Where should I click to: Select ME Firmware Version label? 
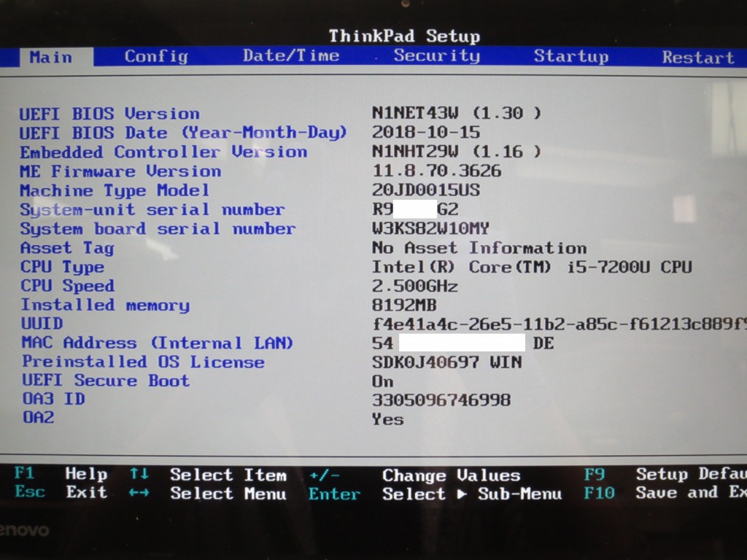(120, 171)
